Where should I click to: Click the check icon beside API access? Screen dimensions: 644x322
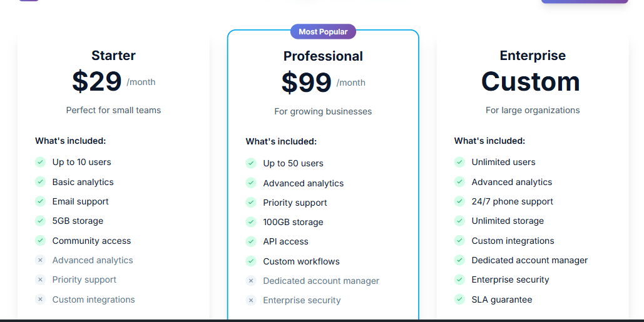251,241
